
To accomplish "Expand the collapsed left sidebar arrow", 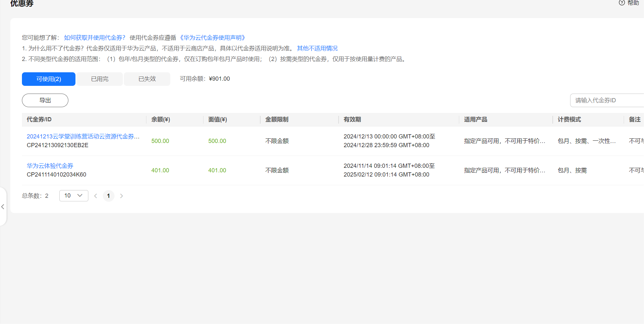I will pyautogui.click(x=3, y=207).
